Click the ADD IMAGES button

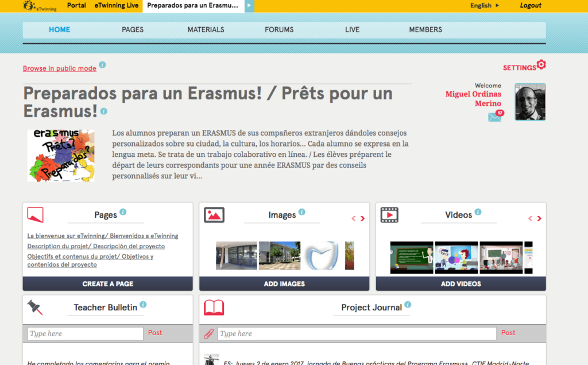[284, 284]
